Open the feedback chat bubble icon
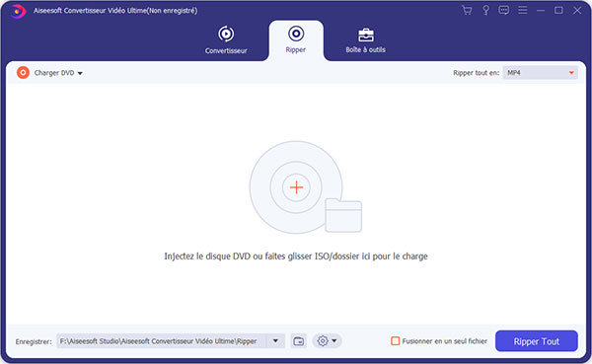Viewport: 592px width, 364px height. (503, 10)
